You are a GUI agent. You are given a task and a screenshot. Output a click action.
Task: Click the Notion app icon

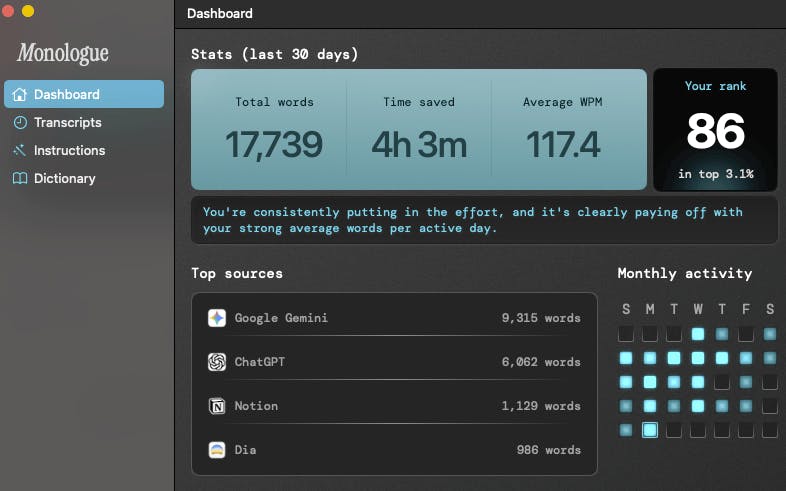[x=217, y=406]
